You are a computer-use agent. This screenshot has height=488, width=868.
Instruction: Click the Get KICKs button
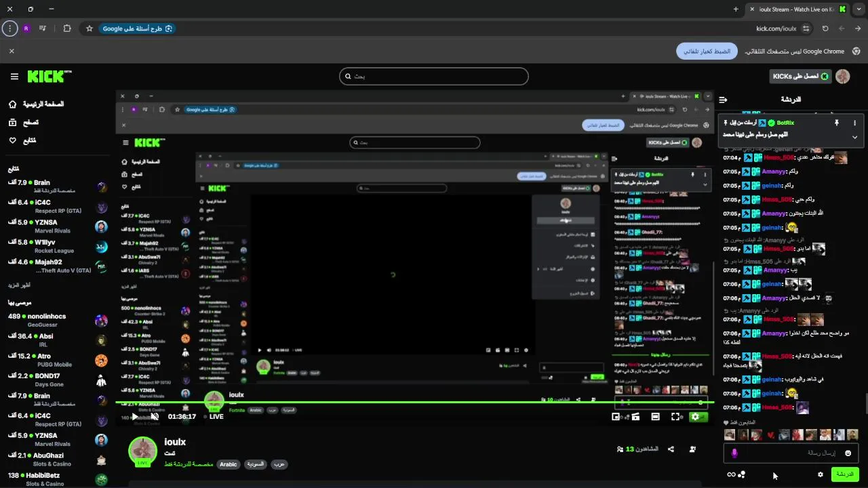coord(800,77)
